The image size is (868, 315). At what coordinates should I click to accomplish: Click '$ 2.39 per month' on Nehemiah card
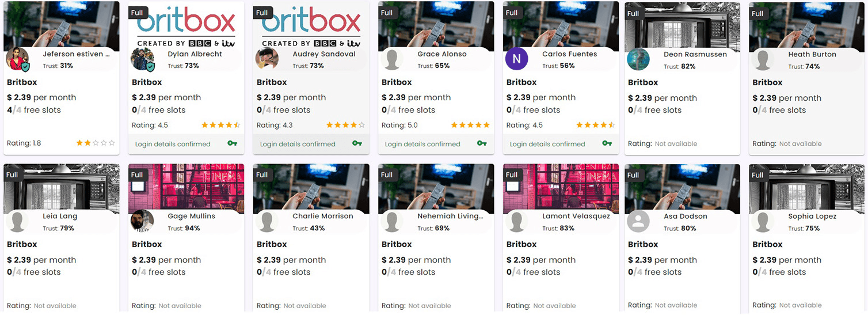(x=416, y=260)
